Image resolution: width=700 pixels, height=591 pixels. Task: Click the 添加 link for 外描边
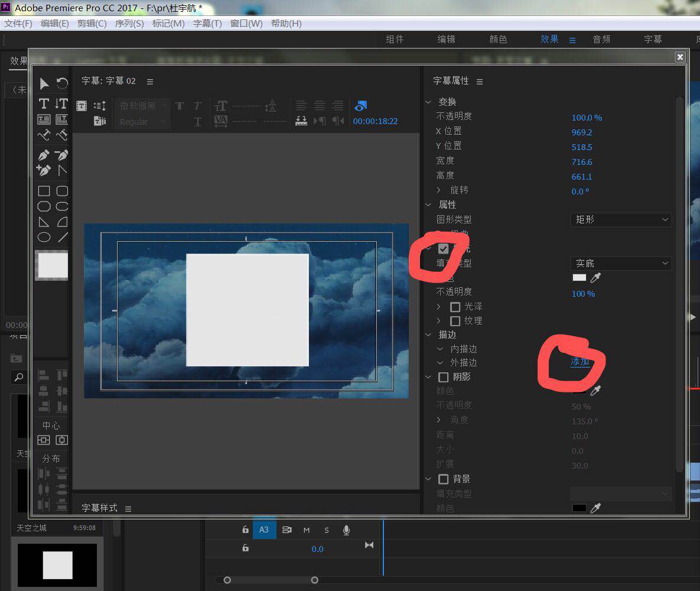[579, 362]
